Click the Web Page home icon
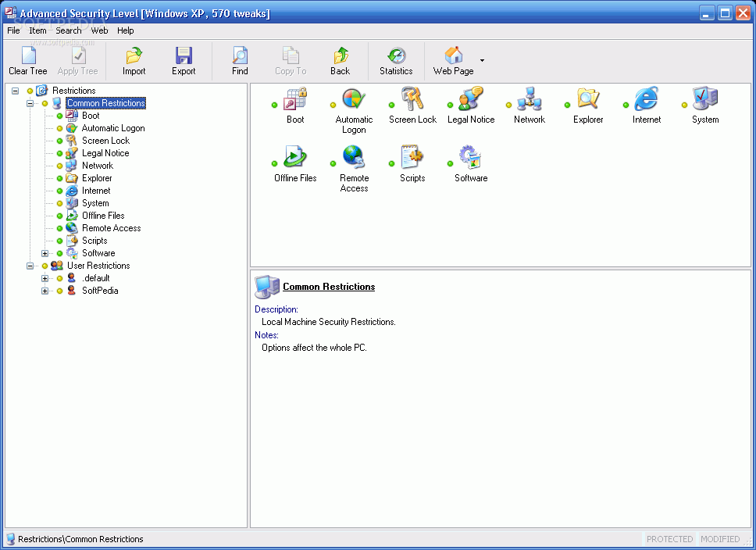Viewport: 756px width, 550px height. [453, 55]
